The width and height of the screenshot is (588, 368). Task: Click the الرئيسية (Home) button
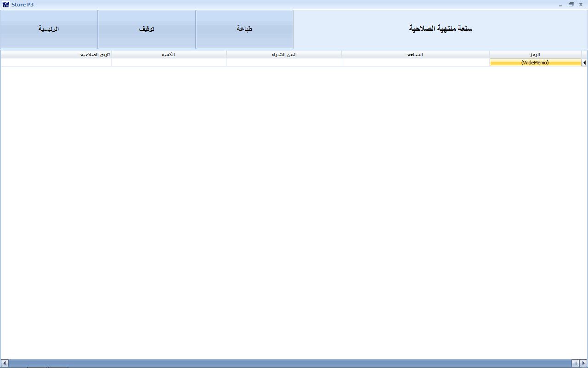tap(49, 29)
